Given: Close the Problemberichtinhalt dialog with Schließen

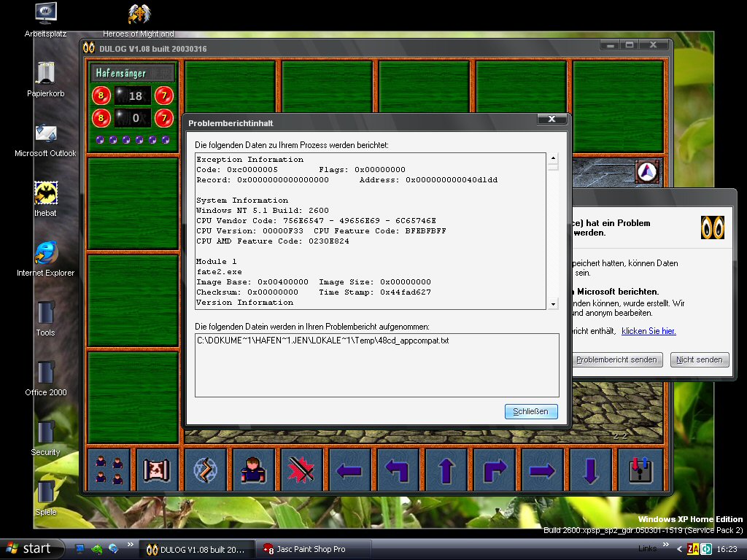Looking at the screenshot, I should coord(531,411).
